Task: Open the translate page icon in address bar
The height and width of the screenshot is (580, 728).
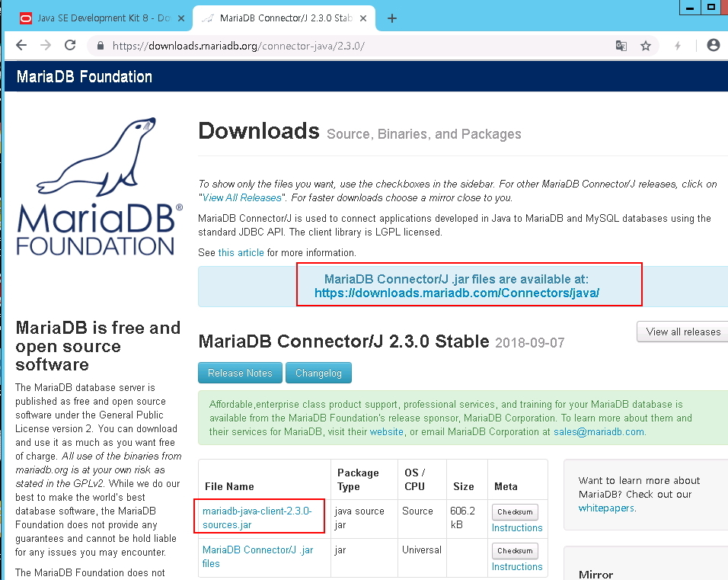Action: 621,46
